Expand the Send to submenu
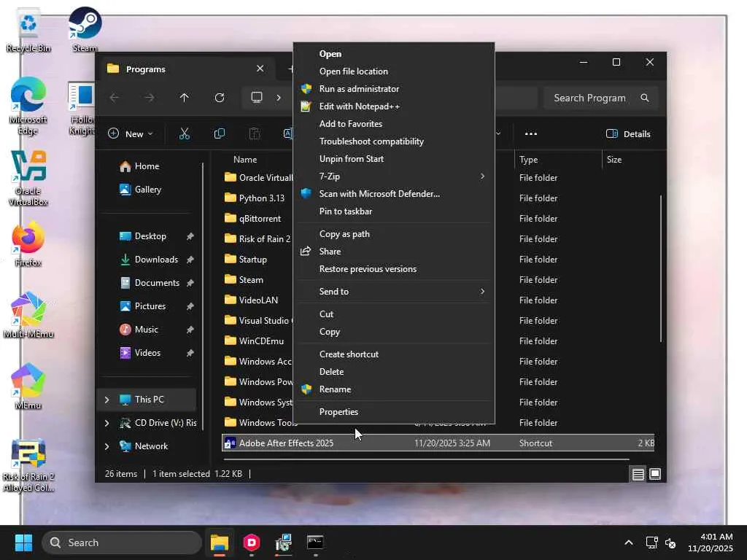This screenshot has width=747, height=560. tap(395, 292)
